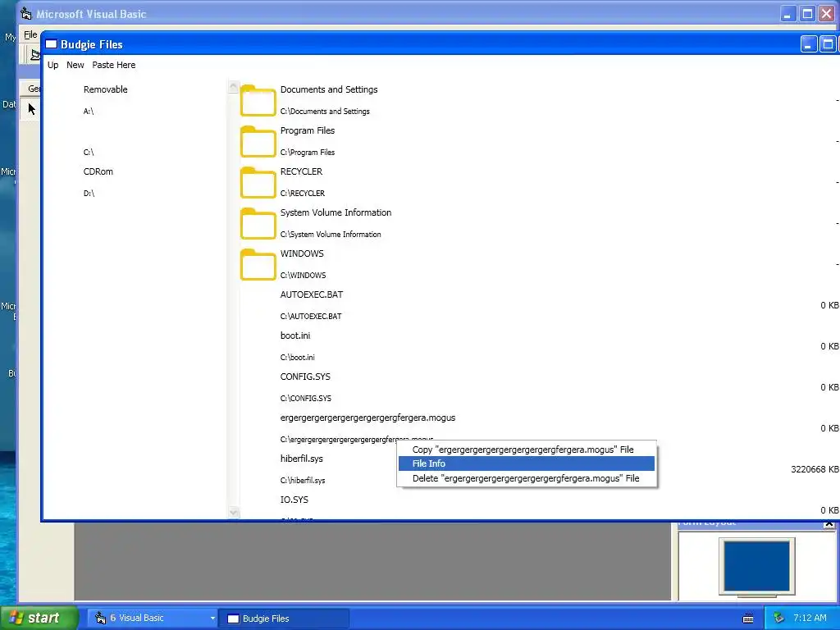
Task: Click the Microsoft Visual Basic title icon
Action: coord(25,13)
